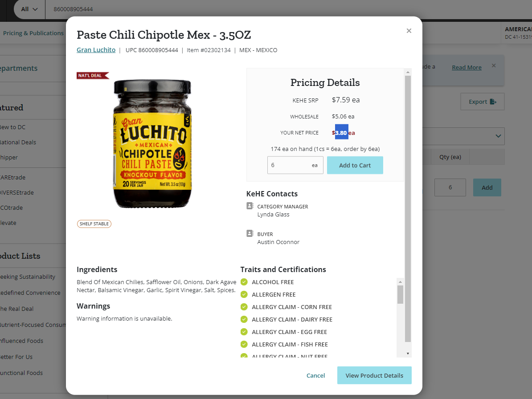The height and width of the screenshot is (399, 532).
Task: Close the product details modal
Action: [409, 31]
